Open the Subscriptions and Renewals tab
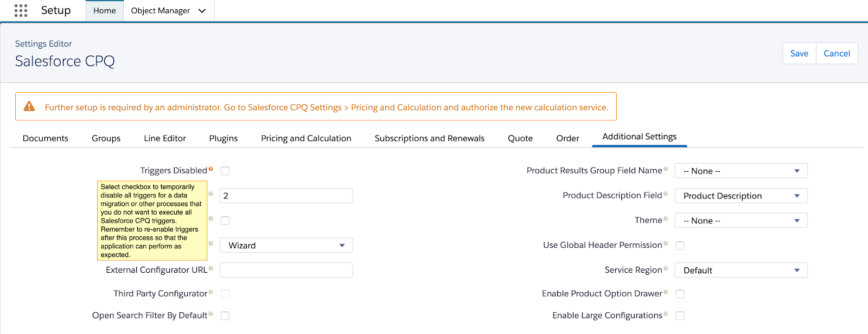868x334 pixels. coord(430,138)
